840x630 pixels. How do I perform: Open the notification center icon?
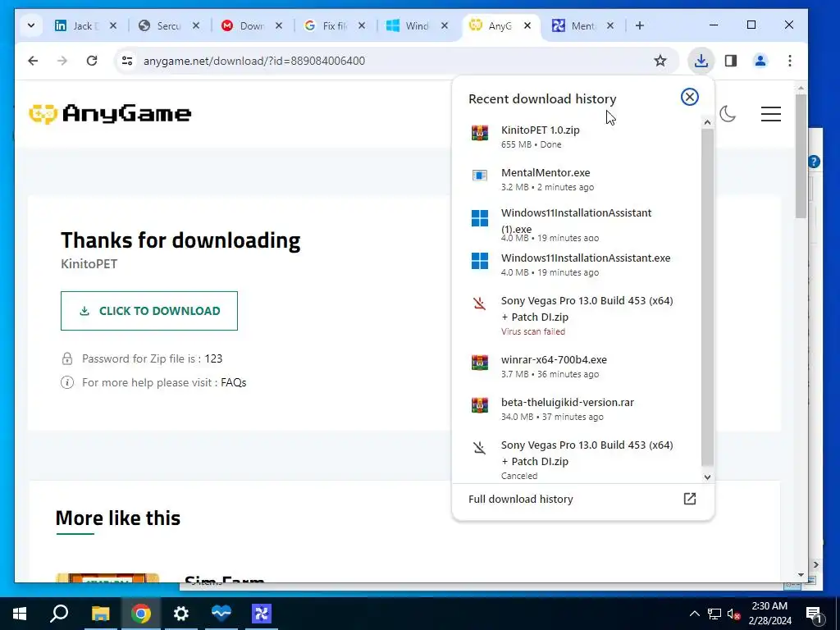(x=813, y=614)
